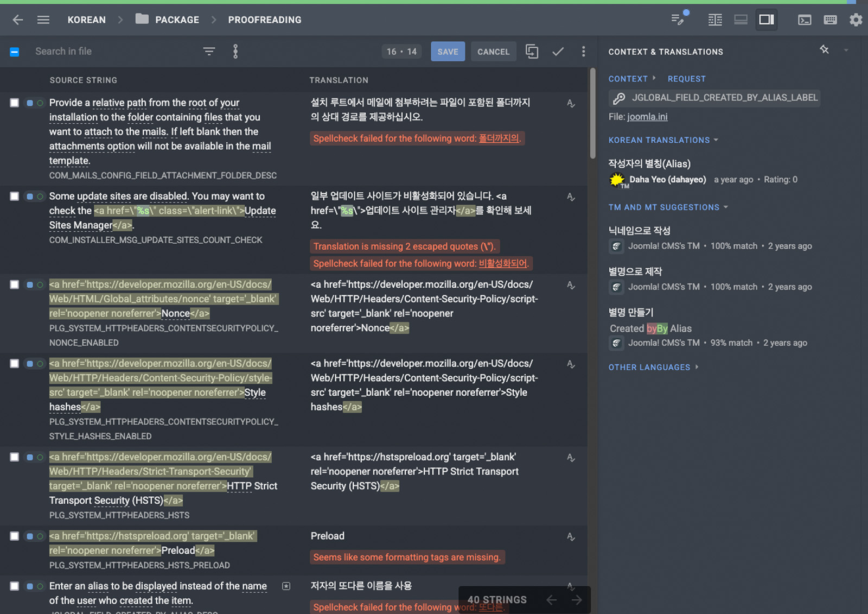The image size is (868, 614).
Task: Go to previous strings page arrow
Action: point(551,600)
